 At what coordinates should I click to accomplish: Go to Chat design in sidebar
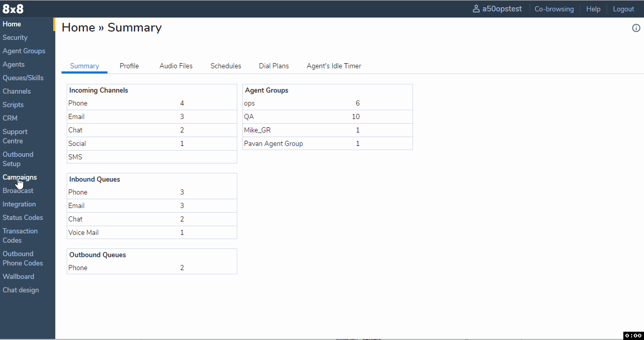(21, 290)
